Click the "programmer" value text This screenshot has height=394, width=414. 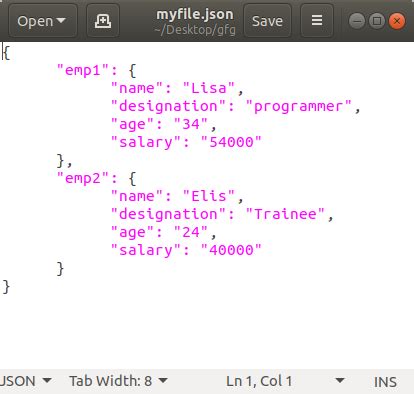[x=299, y=106]
